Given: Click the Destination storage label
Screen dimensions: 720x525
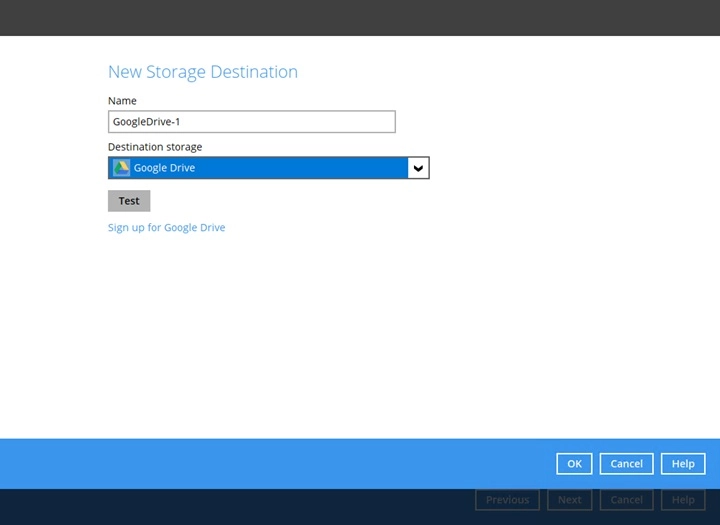Looking at the screenshot, I should point(155,147).
